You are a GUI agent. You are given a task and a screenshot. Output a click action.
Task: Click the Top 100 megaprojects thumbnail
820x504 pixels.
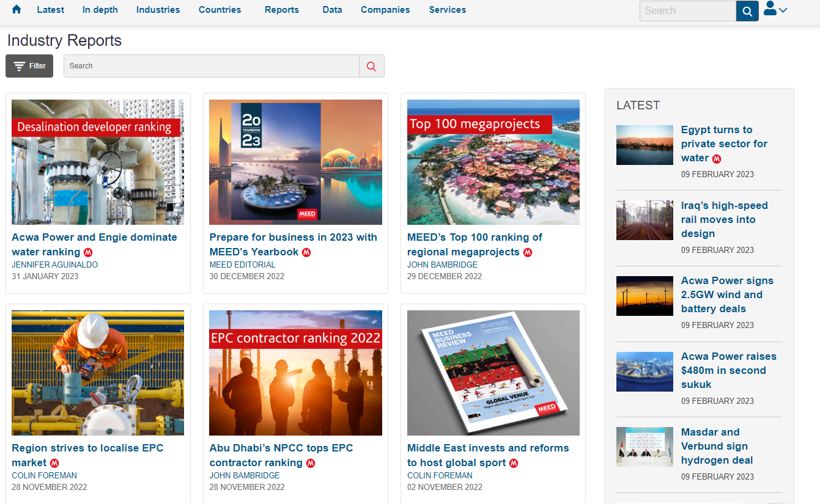click(493, 163)
